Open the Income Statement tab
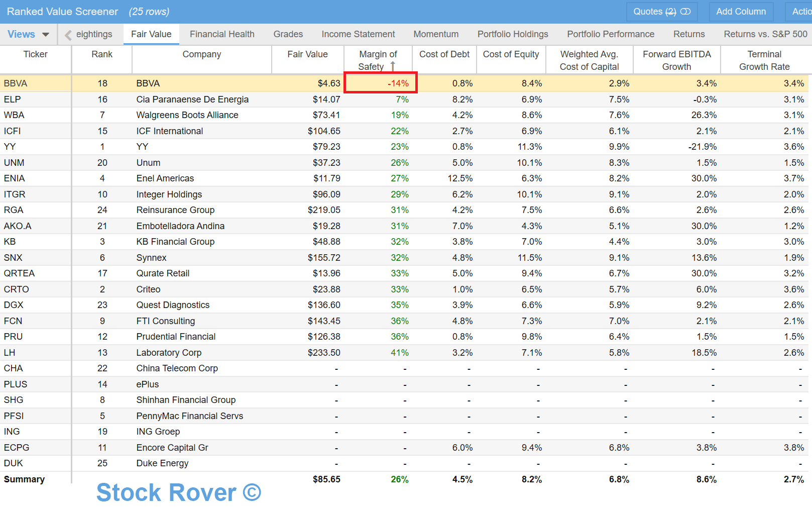The height and width of the screenshot is (509, 812). click(x=358, y=34)
